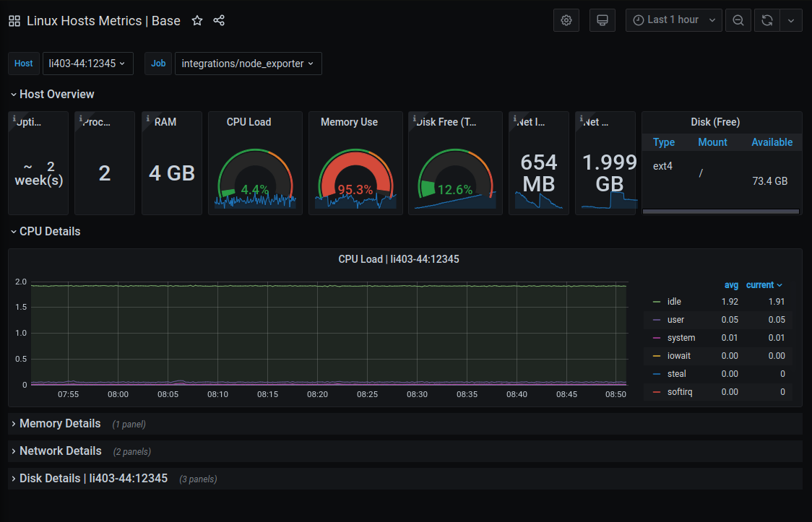Enable TV cycle view mode
The image size is (812, 522).
pos(602,19)
